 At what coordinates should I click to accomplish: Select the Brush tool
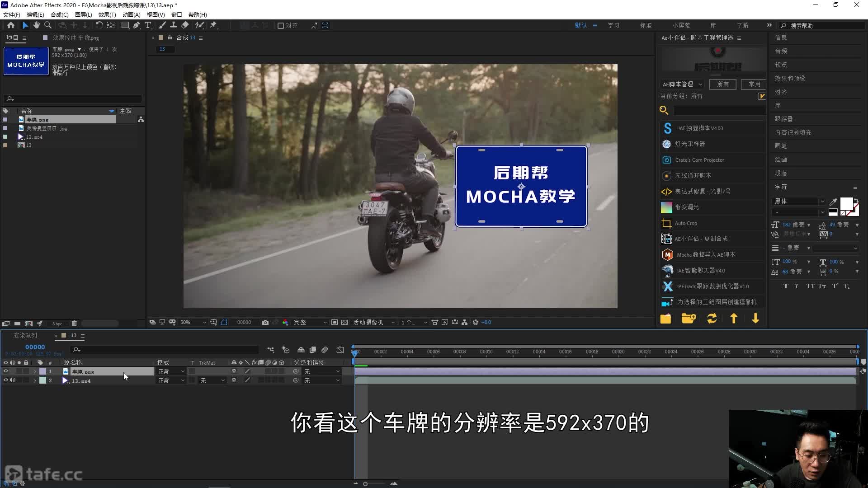click(162, 25)
